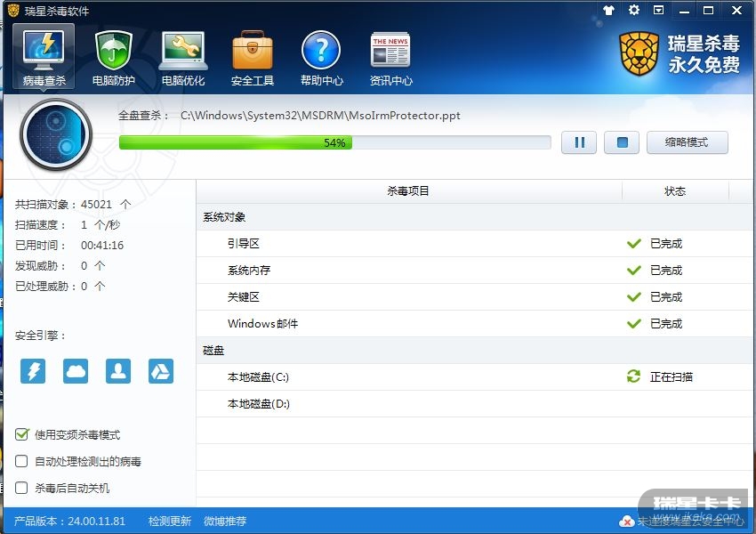Click the scanned path MsoIrmProtector.ppt text

pos(320,116)
